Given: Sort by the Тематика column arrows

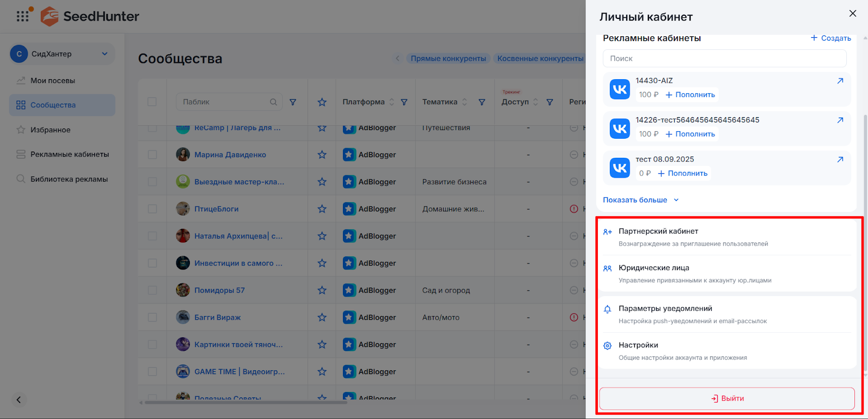Looking at the screenshot, I should coord(464,102).
